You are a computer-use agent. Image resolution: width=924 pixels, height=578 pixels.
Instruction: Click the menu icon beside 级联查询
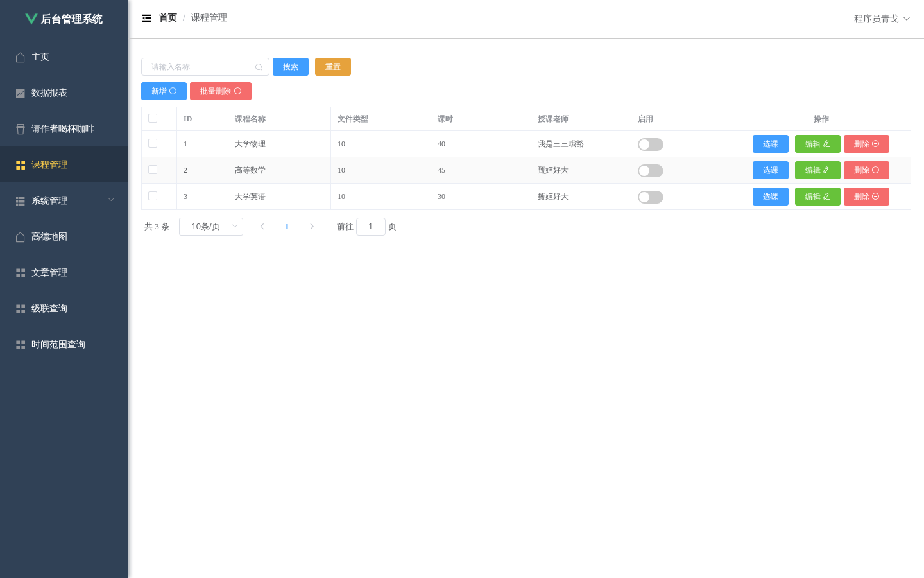point(21,309)
